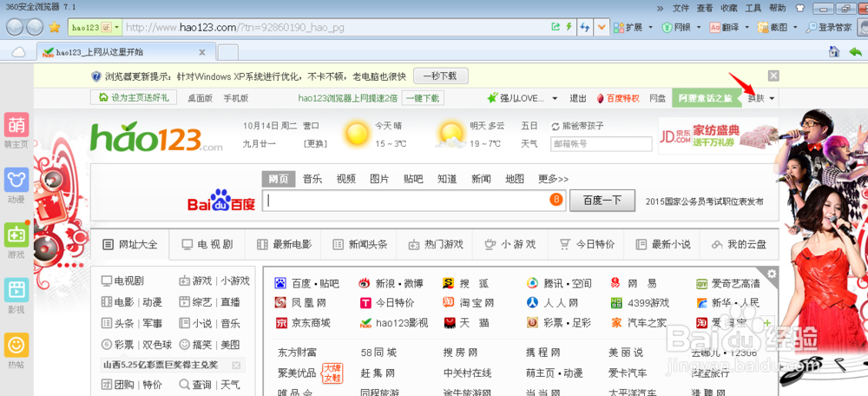This screenshot has height=396, width=868.
Task: Click the orange number 8 badge in search box
Action: 556,200
